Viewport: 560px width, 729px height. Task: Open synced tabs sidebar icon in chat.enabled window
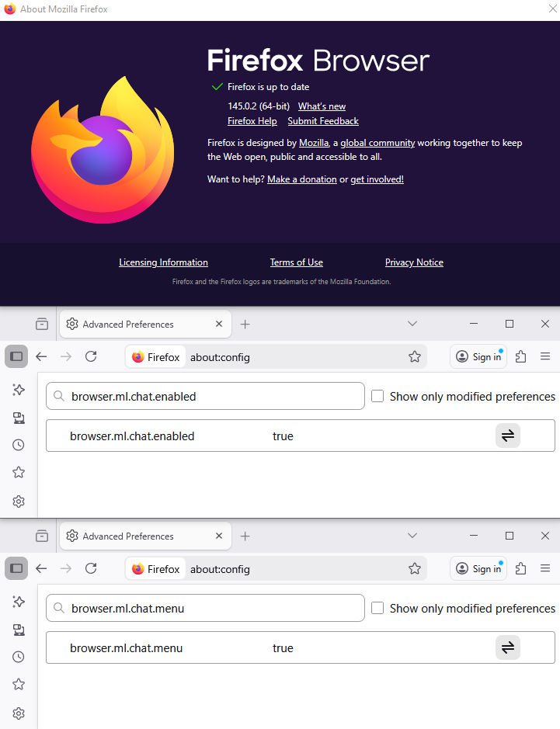click(x=19, y=418)
